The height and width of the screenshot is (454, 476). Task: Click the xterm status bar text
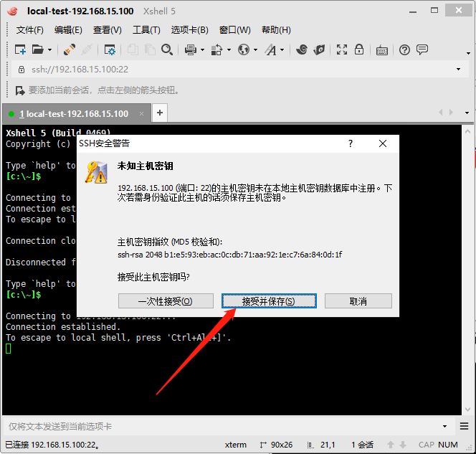tap(236, 445)
